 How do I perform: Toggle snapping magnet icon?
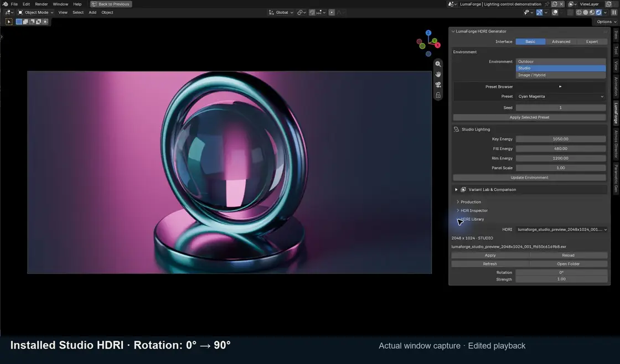(312, 12)
